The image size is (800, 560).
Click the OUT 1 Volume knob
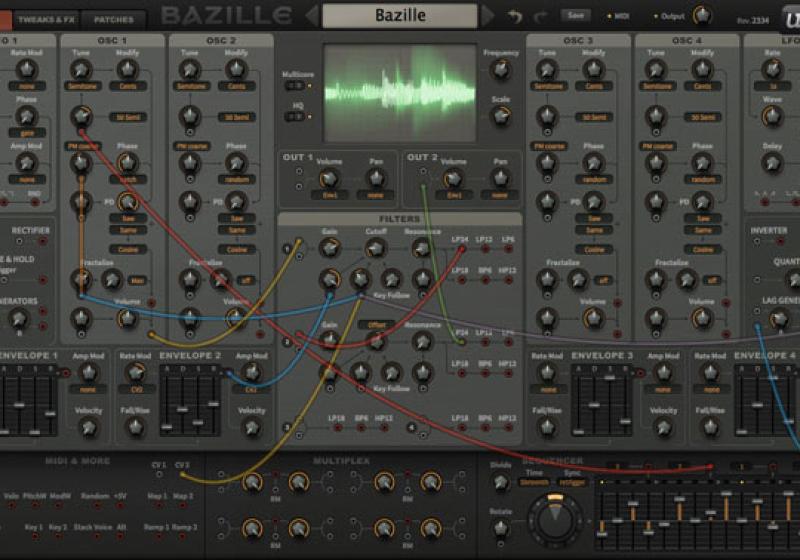(x=329, y=176)
